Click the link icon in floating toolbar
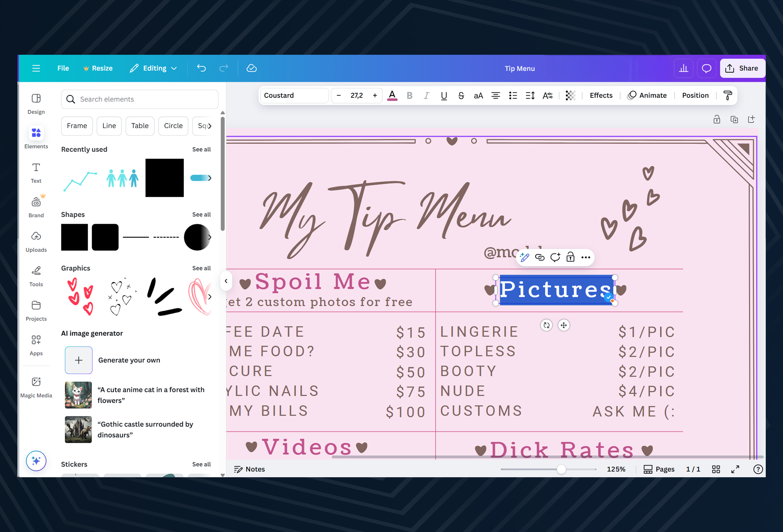This screenshot has height=532, width=783. (x=540, y=258)
